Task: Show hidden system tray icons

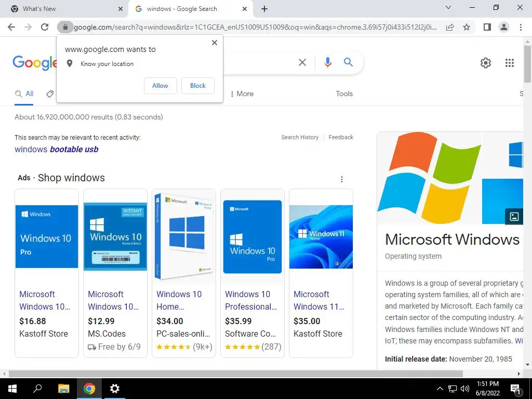Action: 440,389
